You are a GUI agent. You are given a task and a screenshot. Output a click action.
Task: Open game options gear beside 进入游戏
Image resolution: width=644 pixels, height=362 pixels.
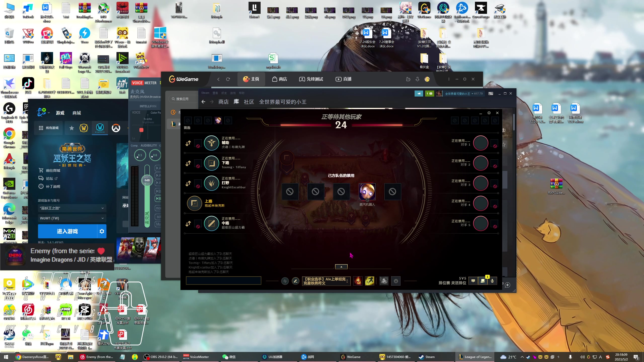click(102, 231)
